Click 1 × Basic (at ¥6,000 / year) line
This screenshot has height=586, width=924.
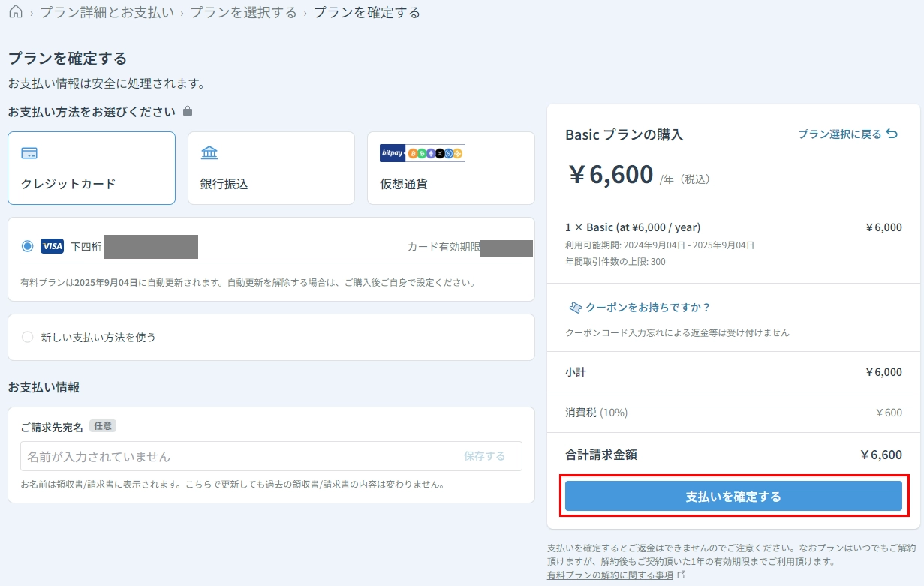633,227
